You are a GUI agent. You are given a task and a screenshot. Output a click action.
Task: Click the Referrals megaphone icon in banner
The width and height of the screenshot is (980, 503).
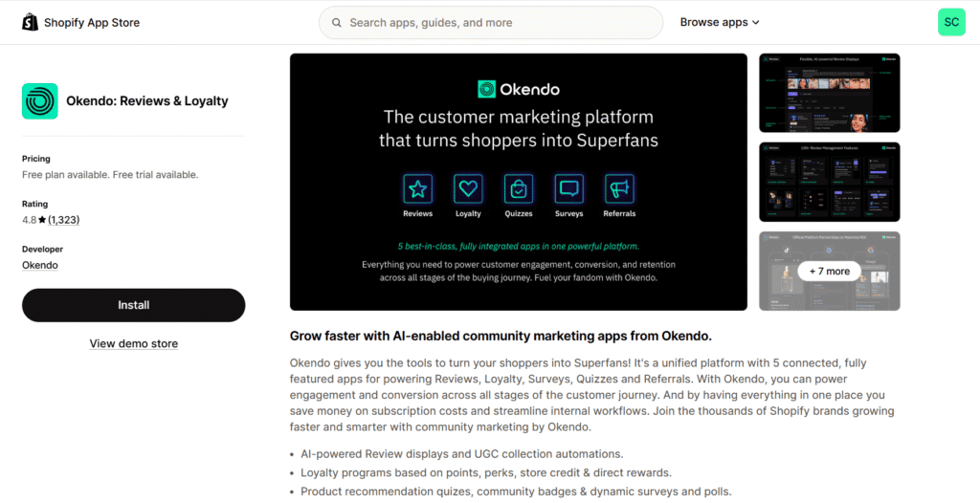619,188
